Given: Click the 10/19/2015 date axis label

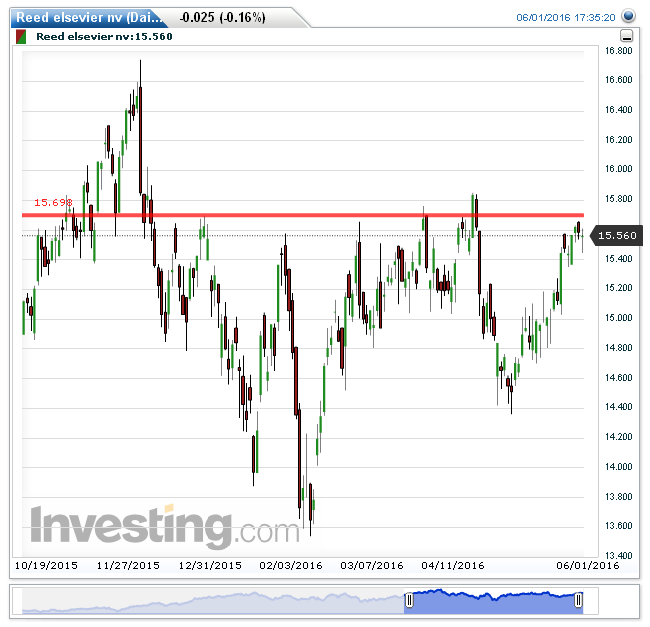Looking at the screenshot, I should [x=46, y=566].
